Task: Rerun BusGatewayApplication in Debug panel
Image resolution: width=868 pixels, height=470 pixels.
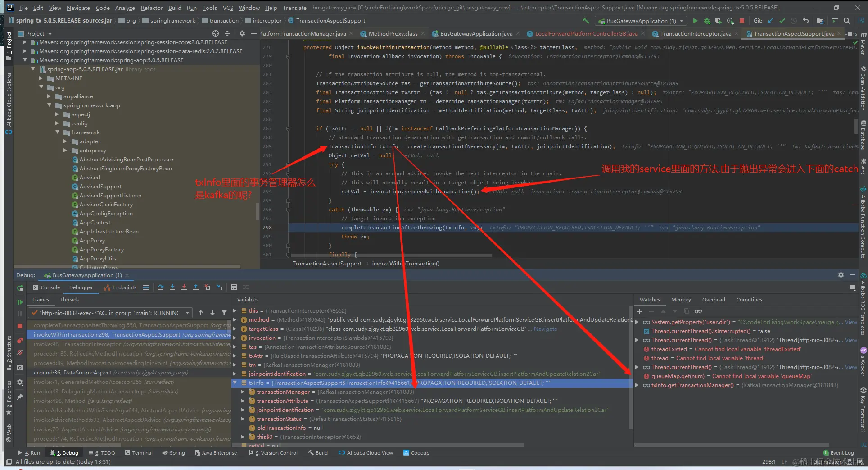Action: pyautogui.click(x=20, y=287)
